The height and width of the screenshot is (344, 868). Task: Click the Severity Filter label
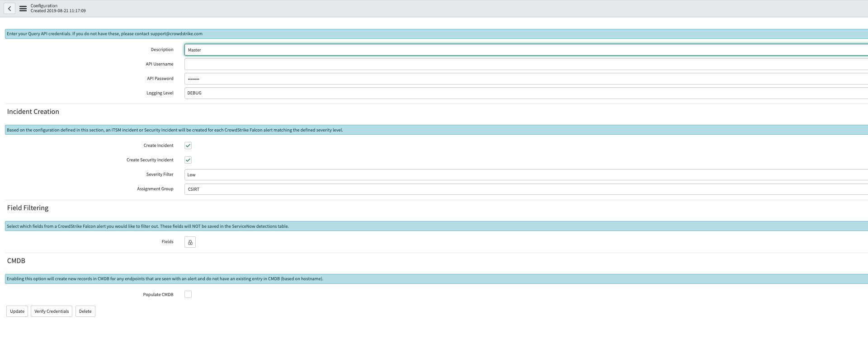[x=160, y=174]
